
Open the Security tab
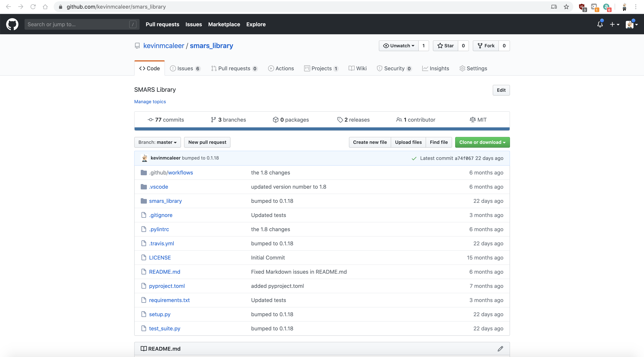pyautogui.click(x=394, y=68)
